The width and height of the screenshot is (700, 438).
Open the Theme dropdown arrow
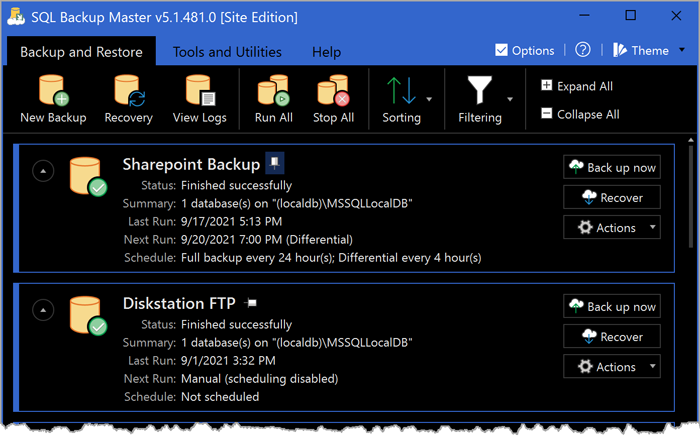[x=682, y=50]
